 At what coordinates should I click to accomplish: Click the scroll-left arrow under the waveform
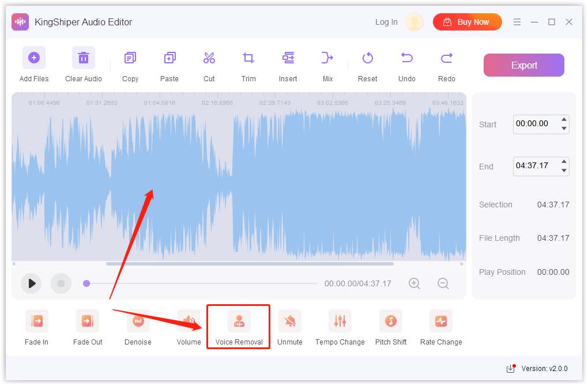(x=14, y=264)
